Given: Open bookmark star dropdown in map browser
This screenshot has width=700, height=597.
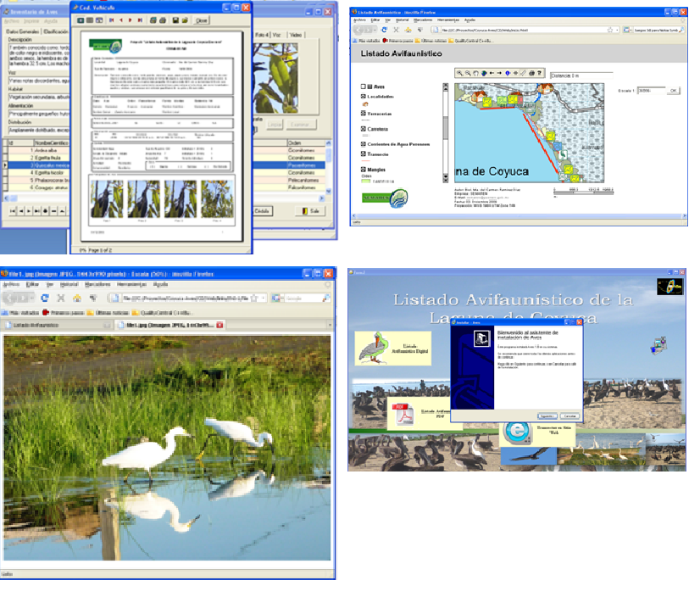Looking at the screenshot, I should (x=611, y=29).
